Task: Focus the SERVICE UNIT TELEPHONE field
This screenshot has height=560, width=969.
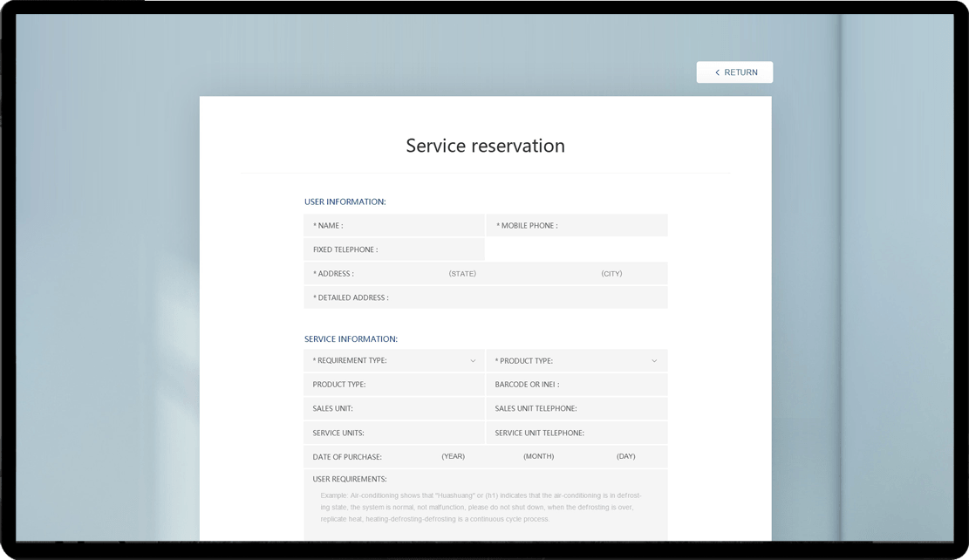Action: (x=624, y=433)
